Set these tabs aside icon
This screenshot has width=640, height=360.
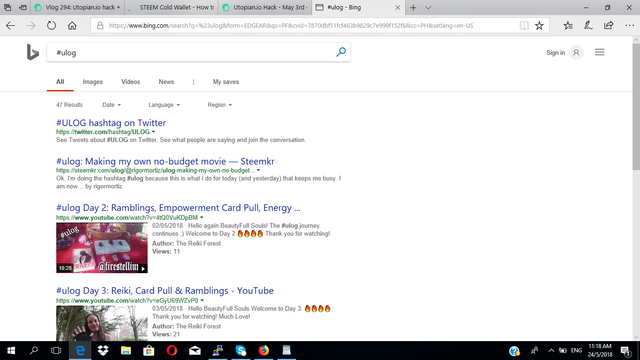click(x=23, y=7)
